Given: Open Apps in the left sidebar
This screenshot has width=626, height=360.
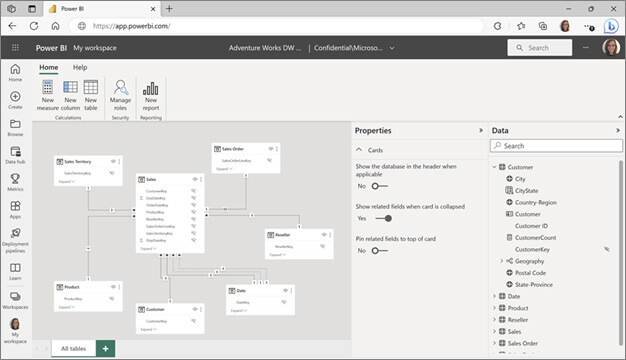Looking at the screenshot, I should pos(15,210).
